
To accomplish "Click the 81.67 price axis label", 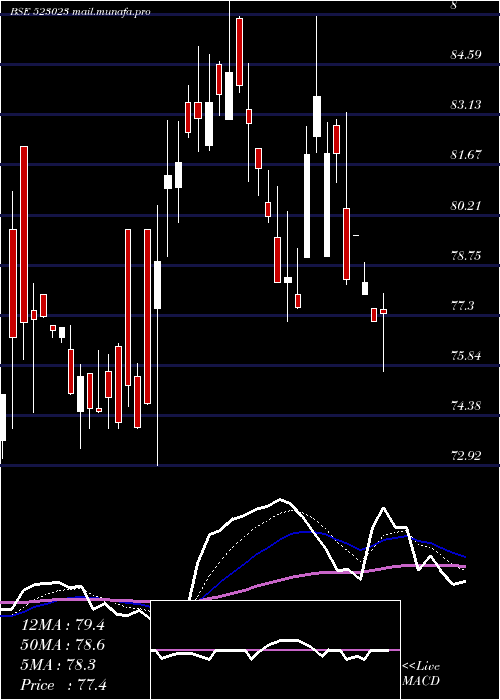I will pos(466,155).
